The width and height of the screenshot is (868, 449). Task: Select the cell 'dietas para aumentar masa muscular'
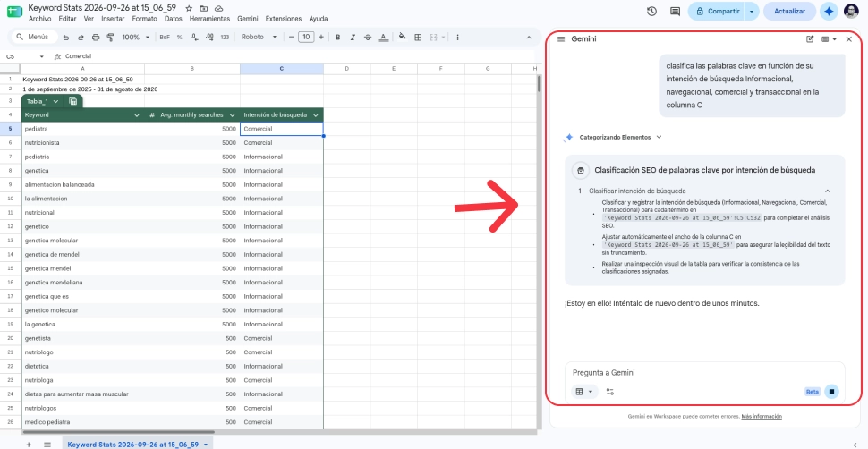pos(83,394)
